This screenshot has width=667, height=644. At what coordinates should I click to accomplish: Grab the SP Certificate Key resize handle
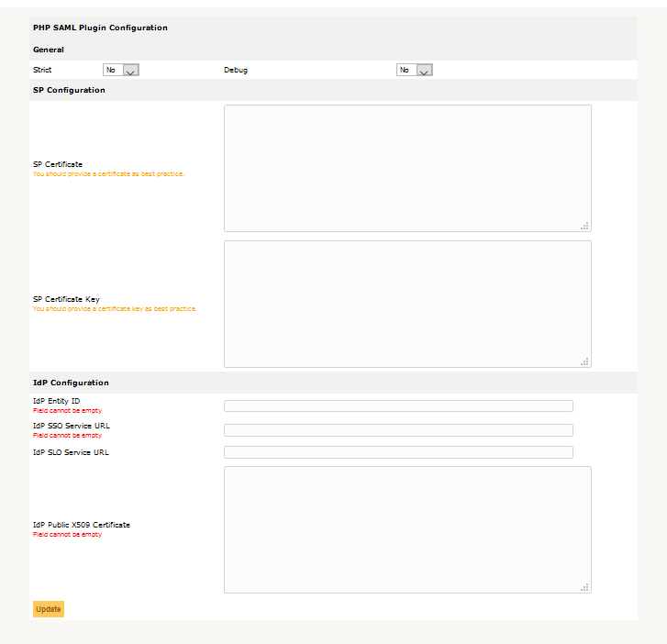click(585, 361)
